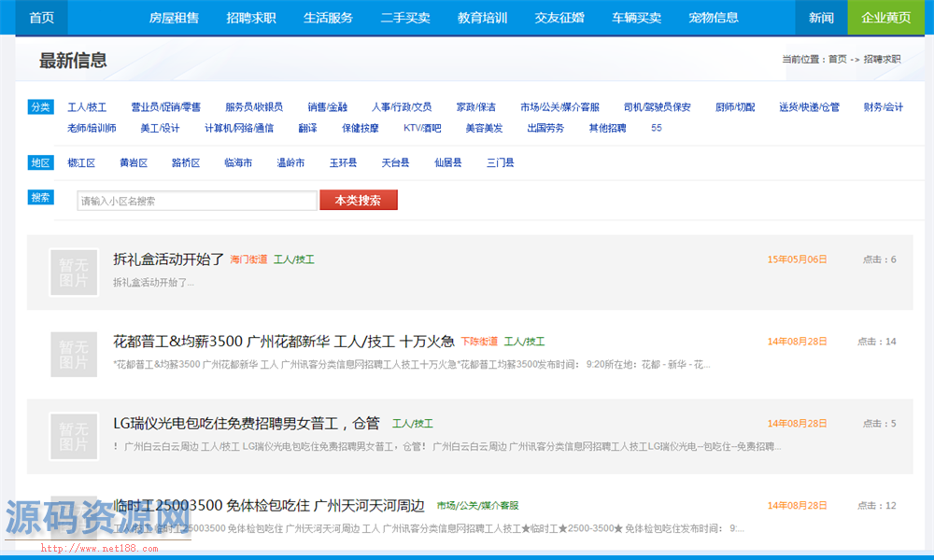Click the red 本类搜索 button
The width and height of the screenshot is (934, 560).
359,201
